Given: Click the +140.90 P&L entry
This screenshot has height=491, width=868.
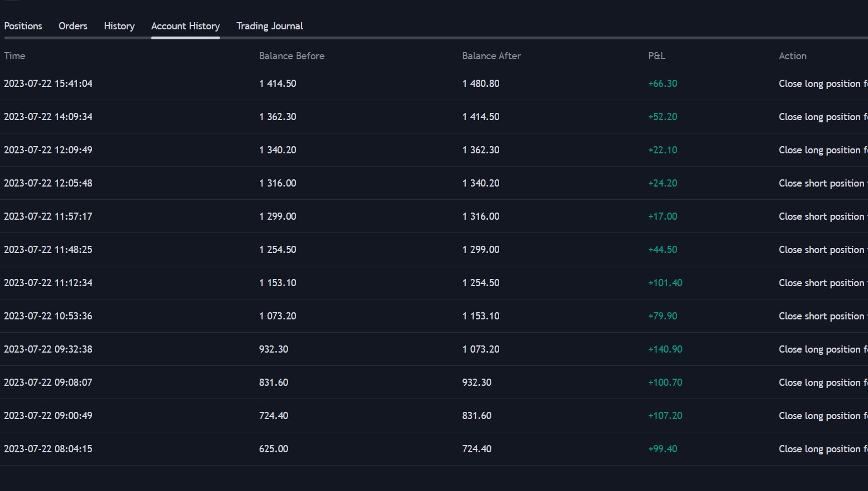Looking at the screenshot, I should click(x=665, y=349).
